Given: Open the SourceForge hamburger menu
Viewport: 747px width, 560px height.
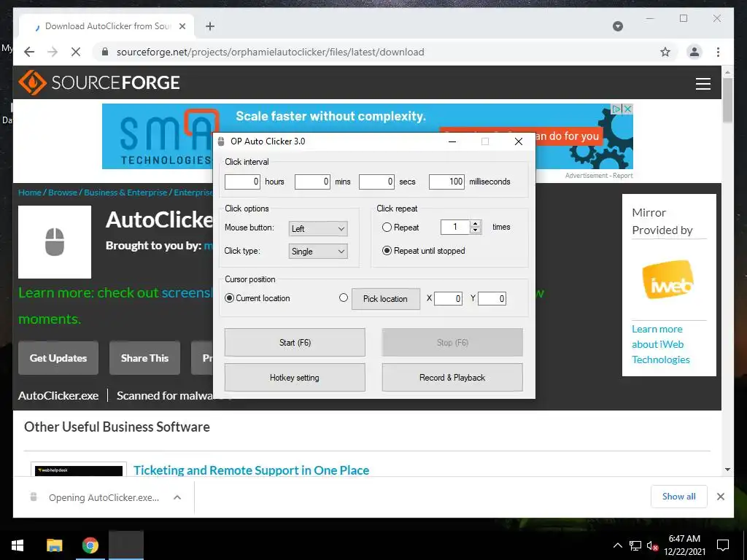Looking at the screenshot, I should tap(703, 84).
